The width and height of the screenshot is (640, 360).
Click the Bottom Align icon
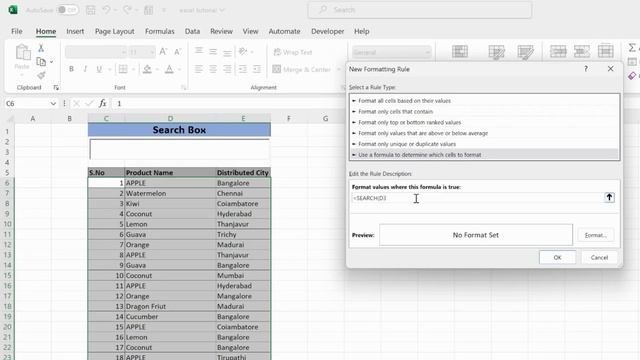tap(227, 52)
